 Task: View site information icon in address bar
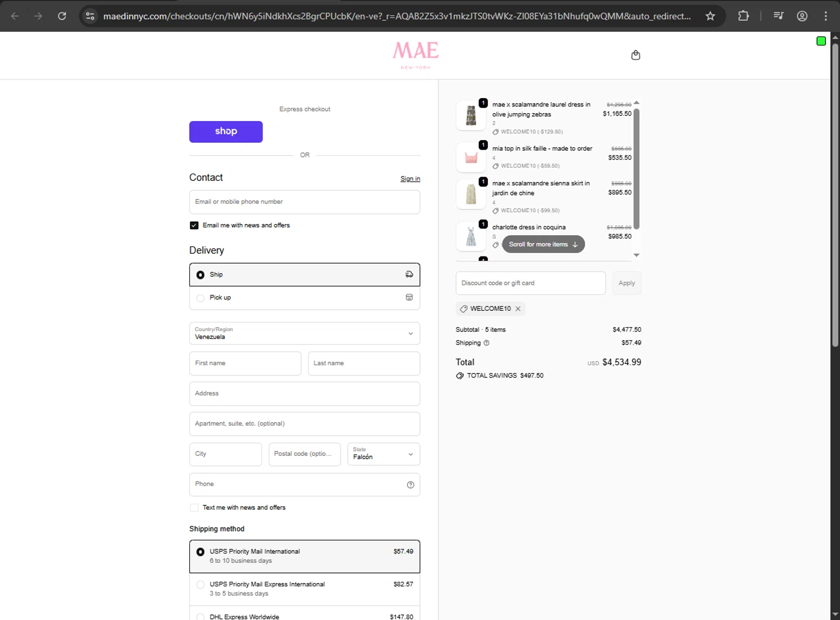pyautogui.click(x=90, y=16)
